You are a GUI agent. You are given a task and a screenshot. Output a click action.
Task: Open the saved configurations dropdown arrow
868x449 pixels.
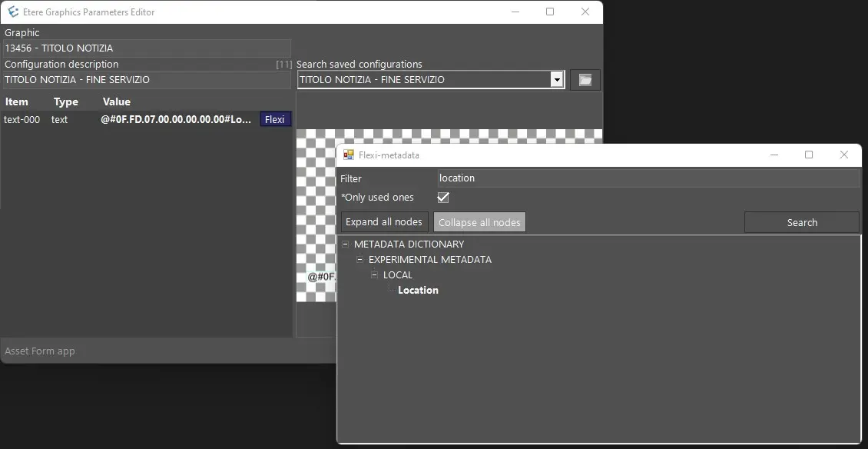tap(557, 80)
